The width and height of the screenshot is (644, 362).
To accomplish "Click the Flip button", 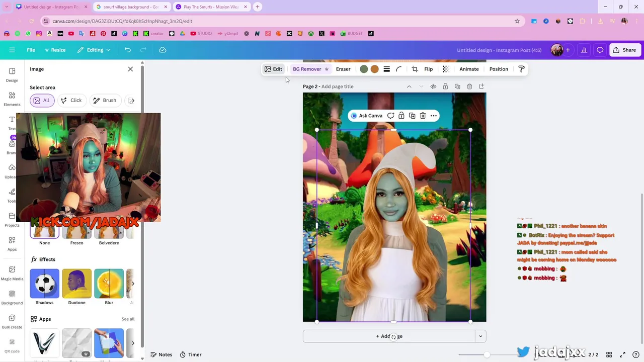I will (x=428, y=69).
